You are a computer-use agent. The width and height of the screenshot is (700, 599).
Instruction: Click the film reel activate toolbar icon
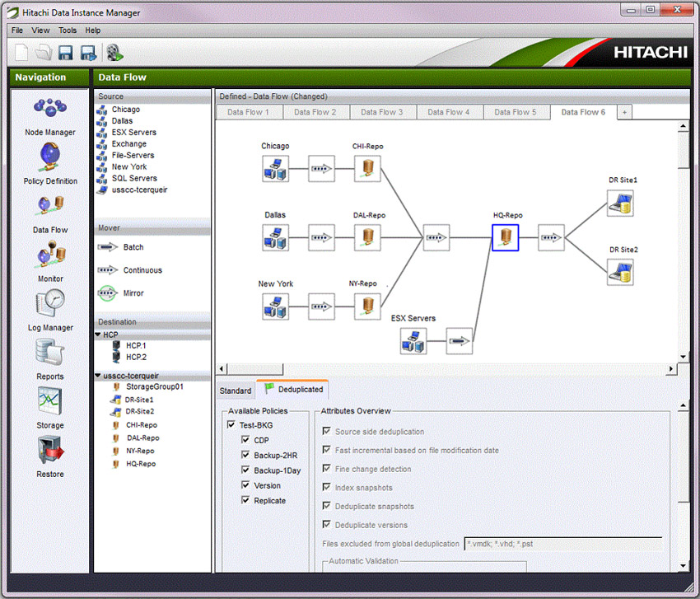coord(114,53)
